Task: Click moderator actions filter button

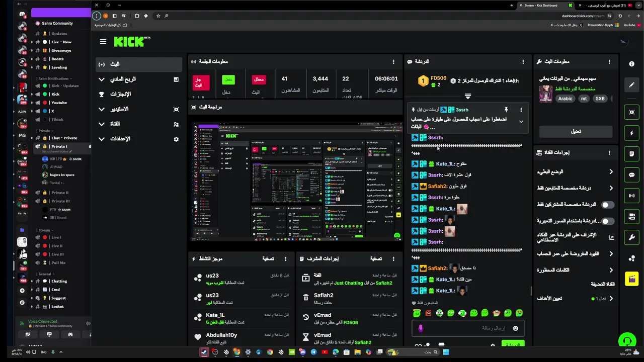Action: 376,259
